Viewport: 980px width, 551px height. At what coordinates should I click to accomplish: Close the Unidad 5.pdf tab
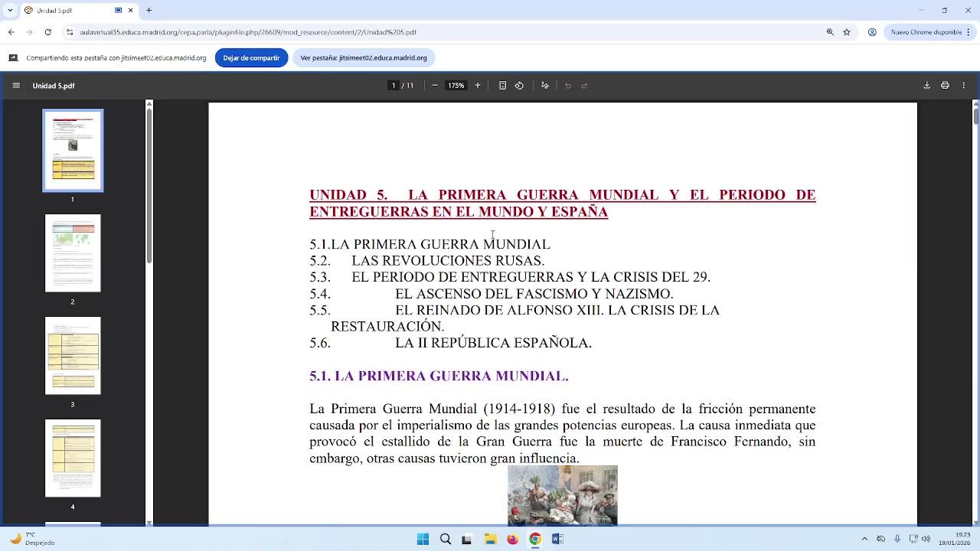point(130,11)
